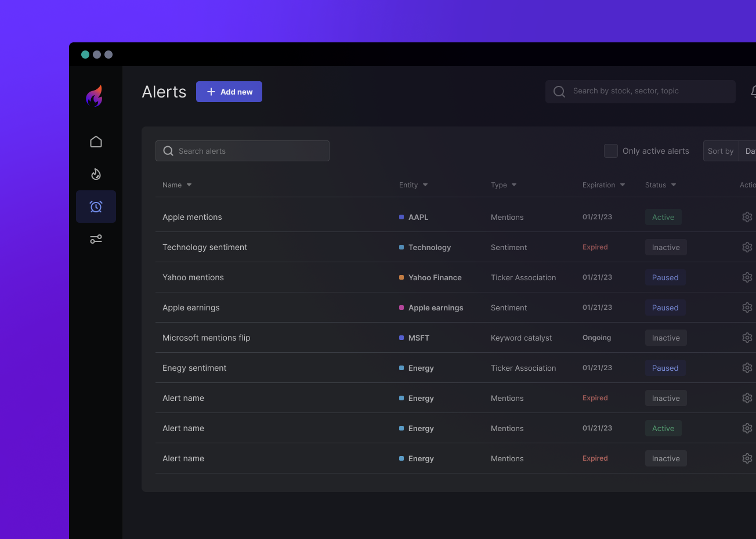Click the Ongoing expiration value
The width and height of the screenshot is (756, 539).
[x=597, y=338]
